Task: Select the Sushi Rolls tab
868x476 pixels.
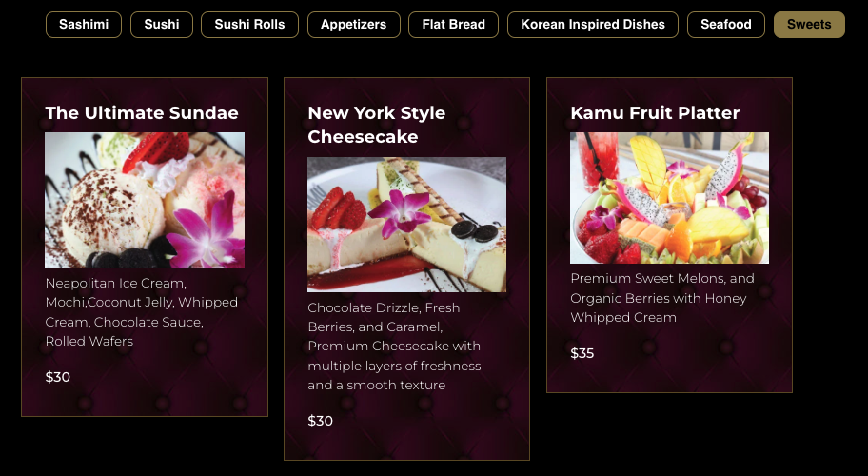Action: (x=249, y=25)
